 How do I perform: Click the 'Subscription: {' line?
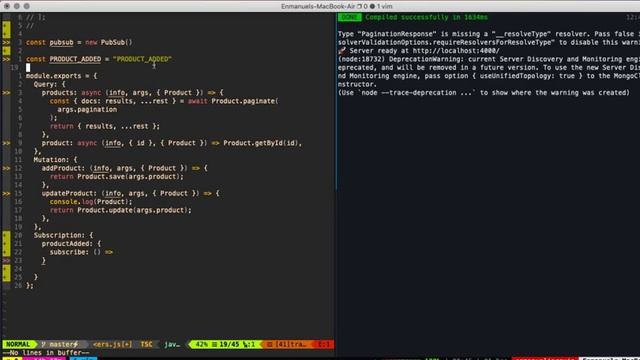point(63,236)
